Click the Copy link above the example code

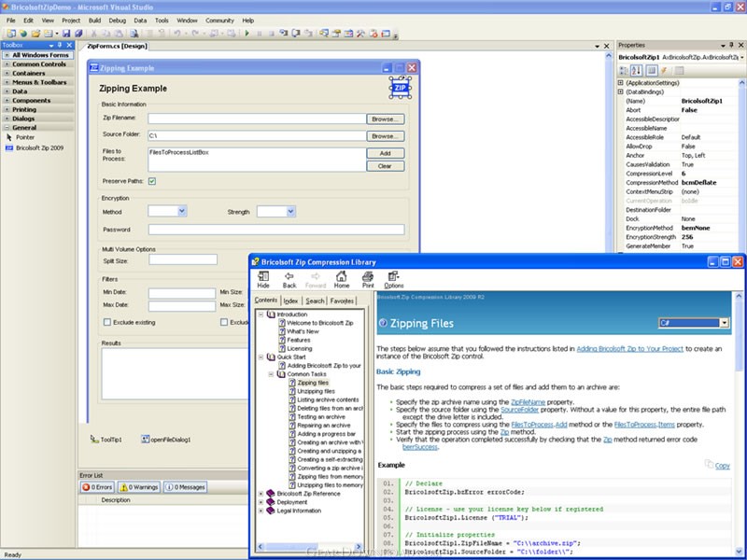pos(722,466)
